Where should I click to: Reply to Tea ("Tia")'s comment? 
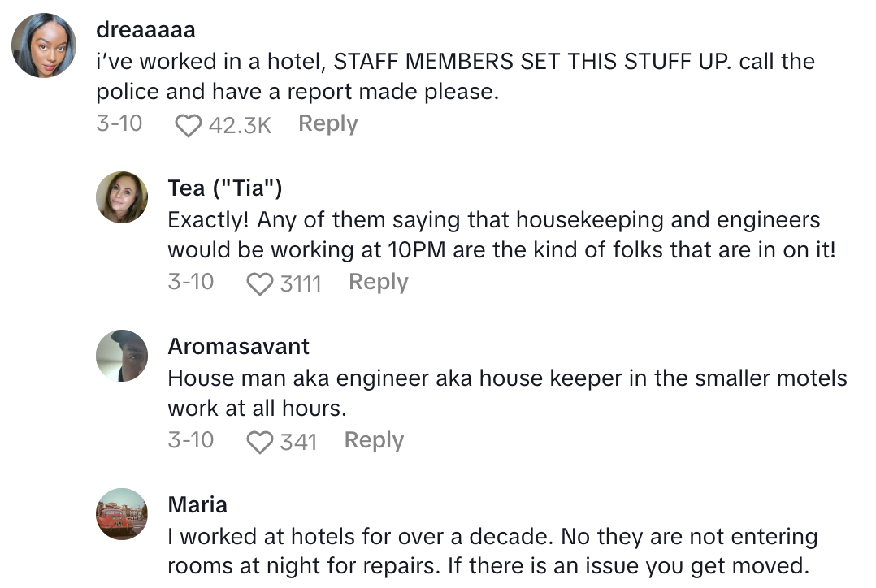(378, 282)
